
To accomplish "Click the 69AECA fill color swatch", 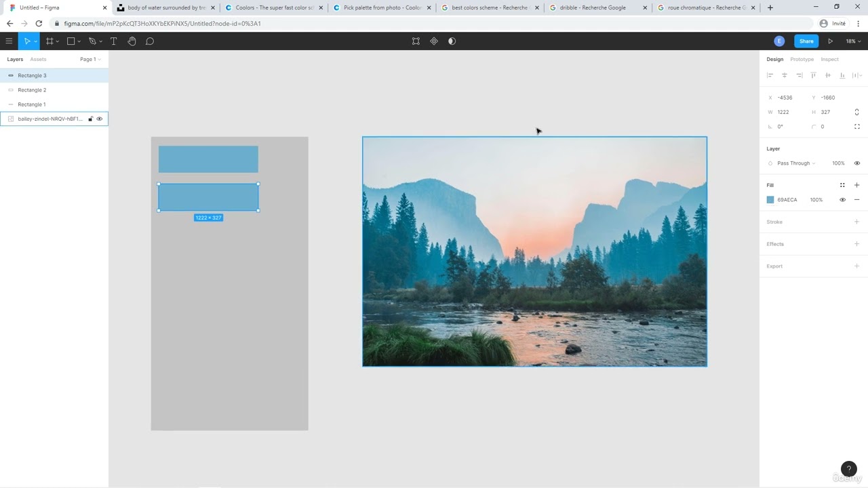I will tap(770, 200).
